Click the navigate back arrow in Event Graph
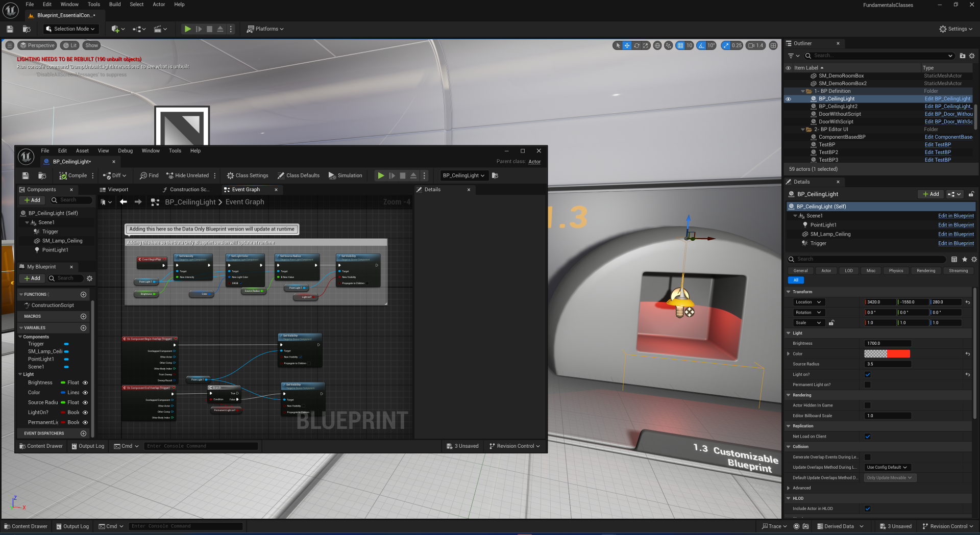Image resolution: width=980 pixels, height=535 pixels. pos(123,202)
